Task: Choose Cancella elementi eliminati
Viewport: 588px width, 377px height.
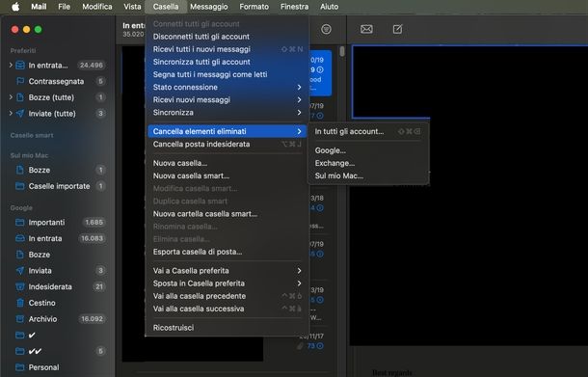Action: point(227,132)
